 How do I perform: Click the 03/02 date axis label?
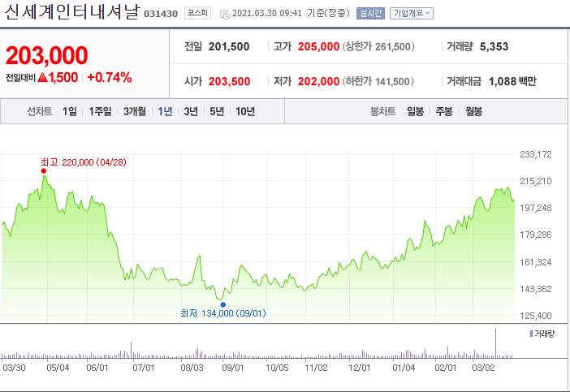[483, 368]
